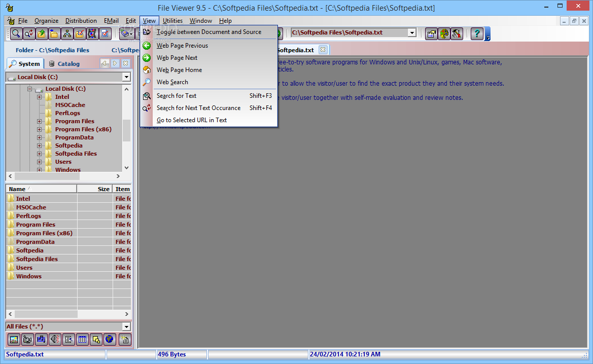Close the Softpedia.txt document tab
The width and height of the screenshot is (593, 364).
pos(323,50)
